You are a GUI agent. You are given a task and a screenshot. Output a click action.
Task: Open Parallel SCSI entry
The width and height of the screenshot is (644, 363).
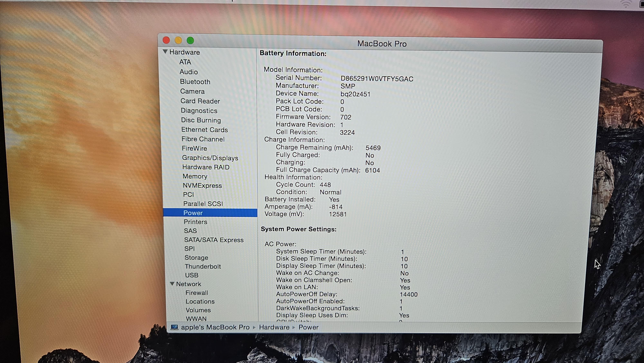tap(203, 204)
